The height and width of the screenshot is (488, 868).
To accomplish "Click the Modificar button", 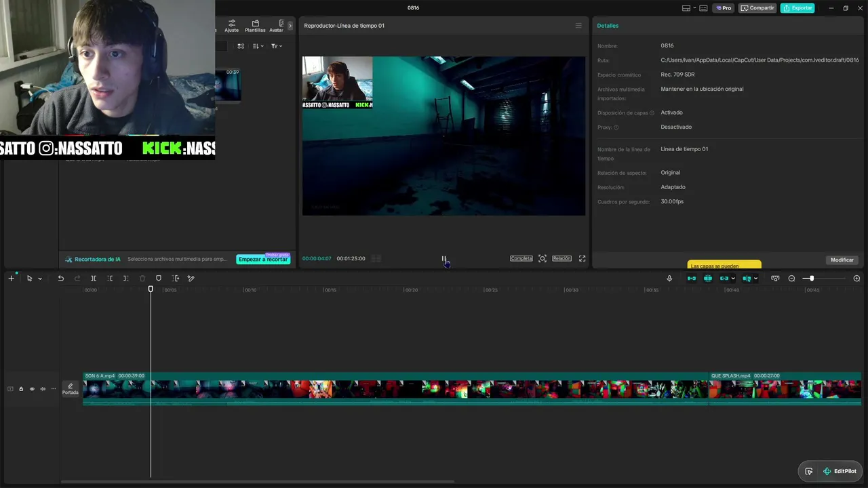I will [x=842, y=260].
